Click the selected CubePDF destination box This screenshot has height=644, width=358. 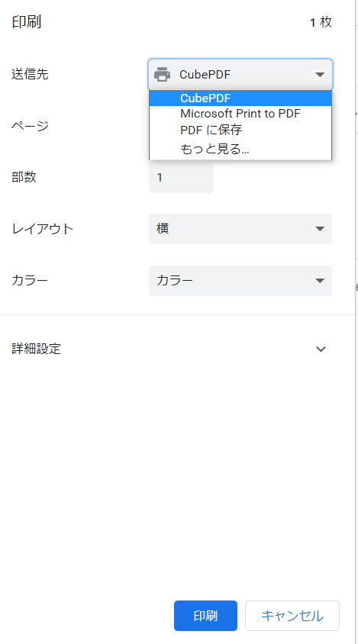[240, 74]
